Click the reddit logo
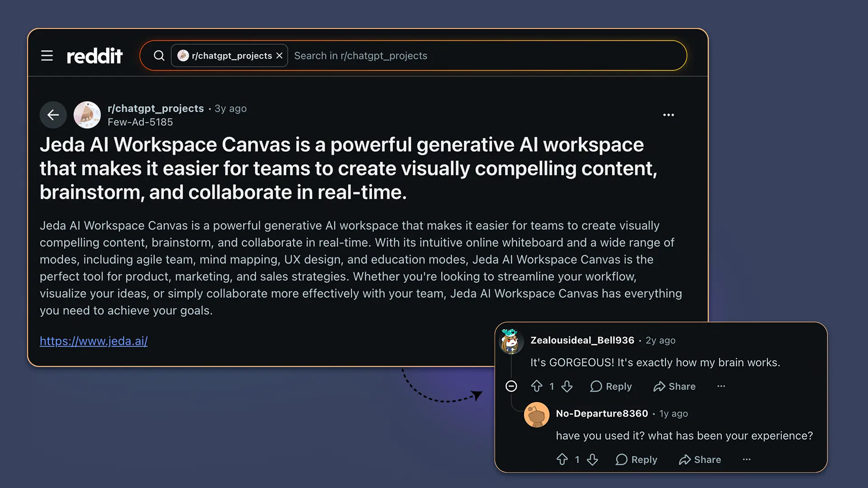This screenshot has height=488, width=868. point(94,56)
